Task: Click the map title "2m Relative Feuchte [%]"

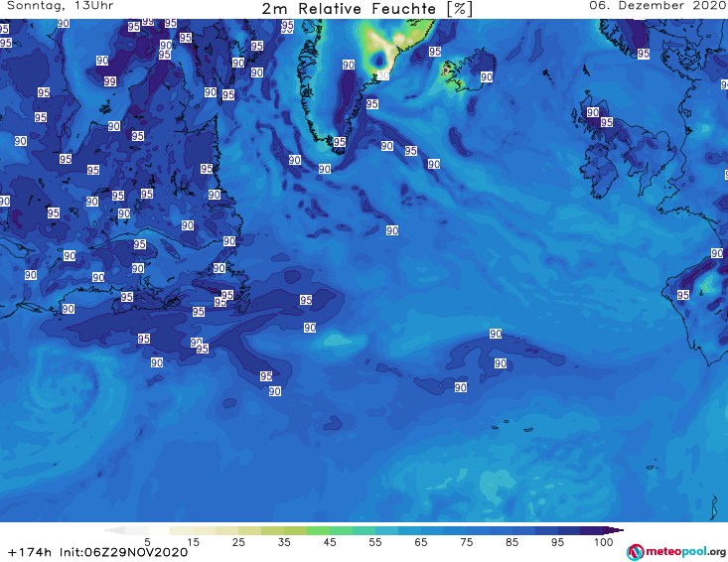Action: [x=366, y=9]
